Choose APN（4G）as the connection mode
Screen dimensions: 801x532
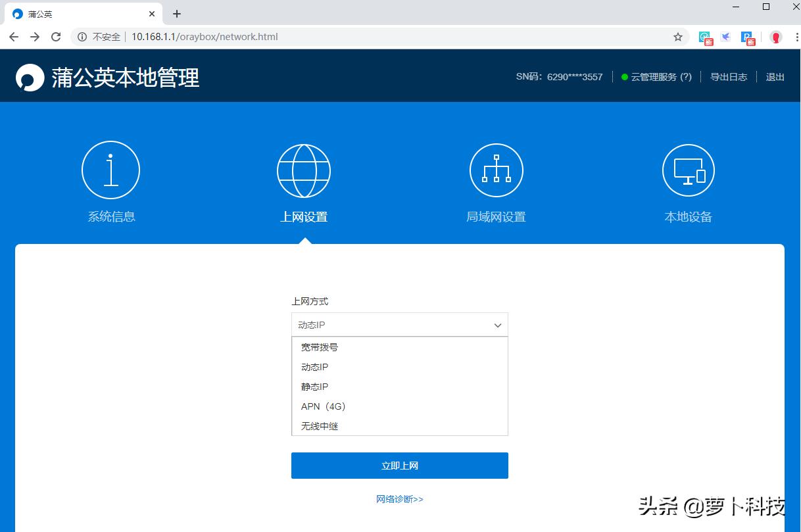(322, 406)
